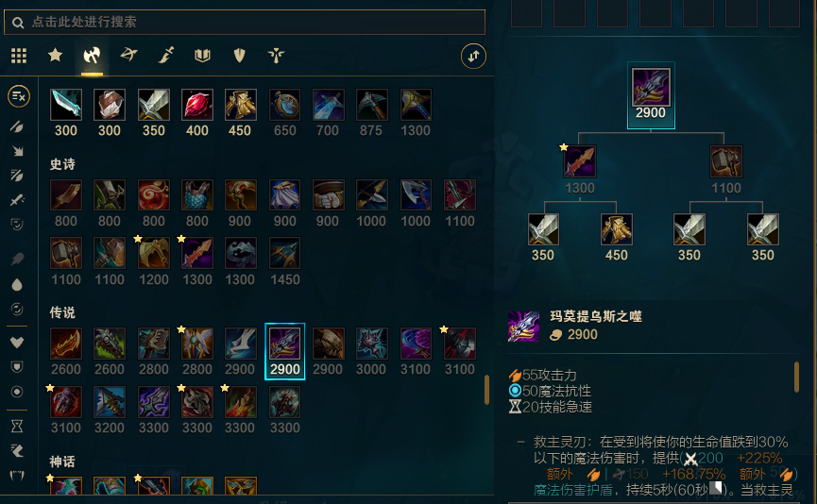Select the tank shield class filter
The height and width of the screenshot is (504, 817).
click(239, 55)
